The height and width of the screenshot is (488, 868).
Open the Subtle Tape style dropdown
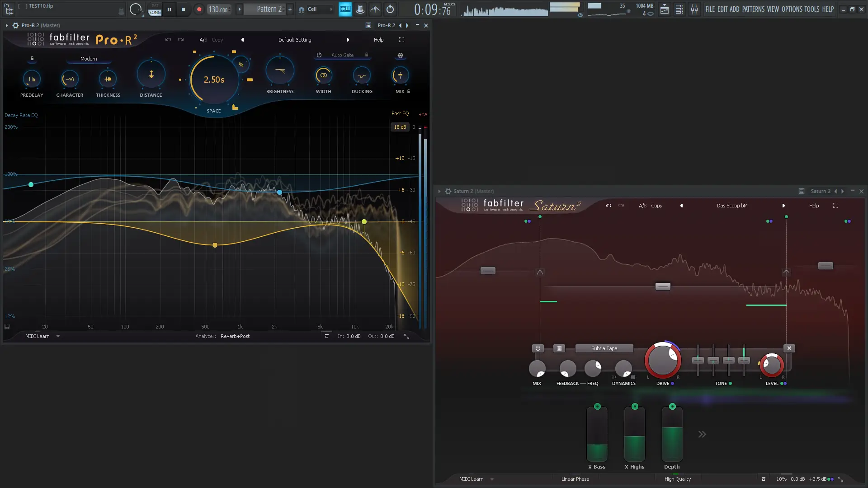click(604, 348)
